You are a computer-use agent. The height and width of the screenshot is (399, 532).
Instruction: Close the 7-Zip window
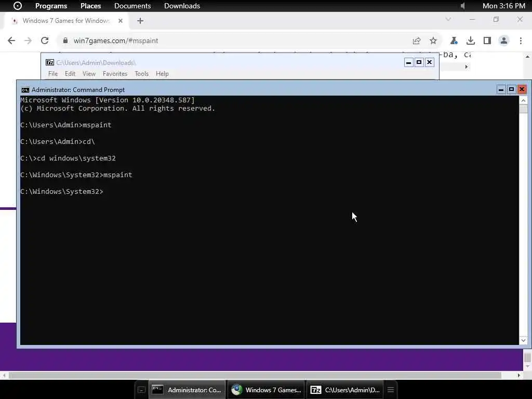430,62
